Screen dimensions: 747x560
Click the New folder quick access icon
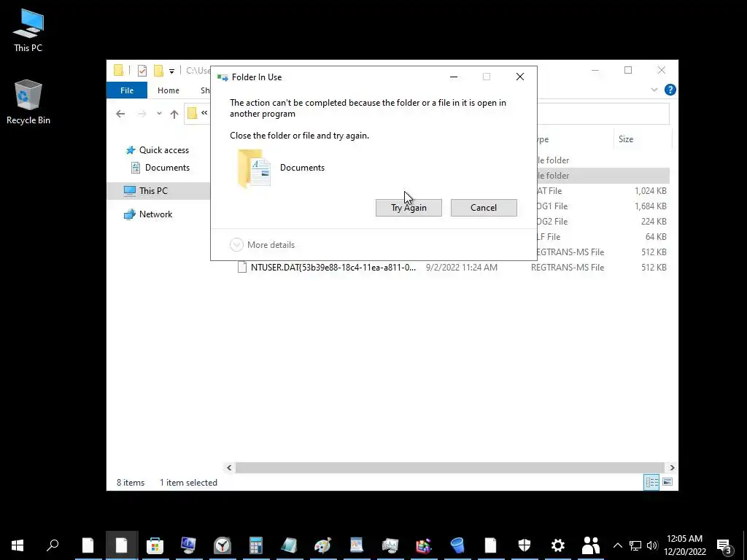tap(158, 71)
